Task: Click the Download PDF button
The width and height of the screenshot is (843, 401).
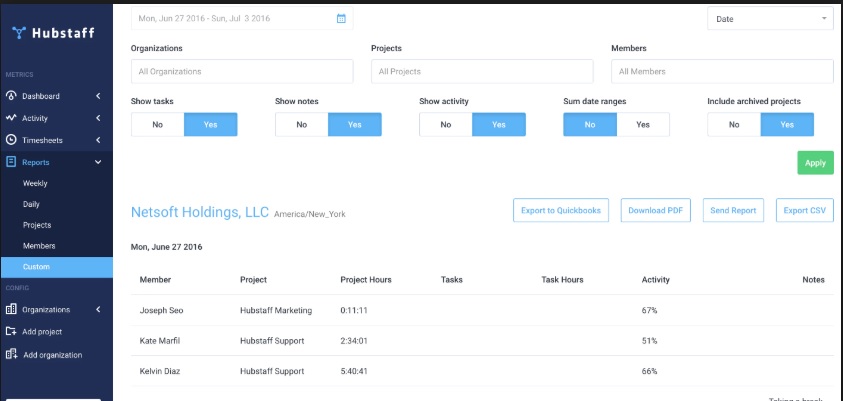Action: 656,210
